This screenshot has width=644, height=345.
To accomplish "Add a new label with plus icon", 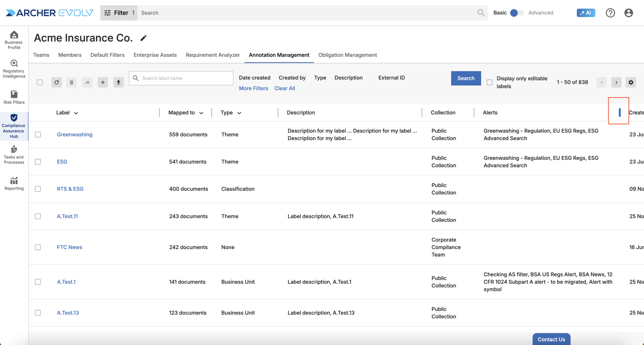I will point(103,82).
